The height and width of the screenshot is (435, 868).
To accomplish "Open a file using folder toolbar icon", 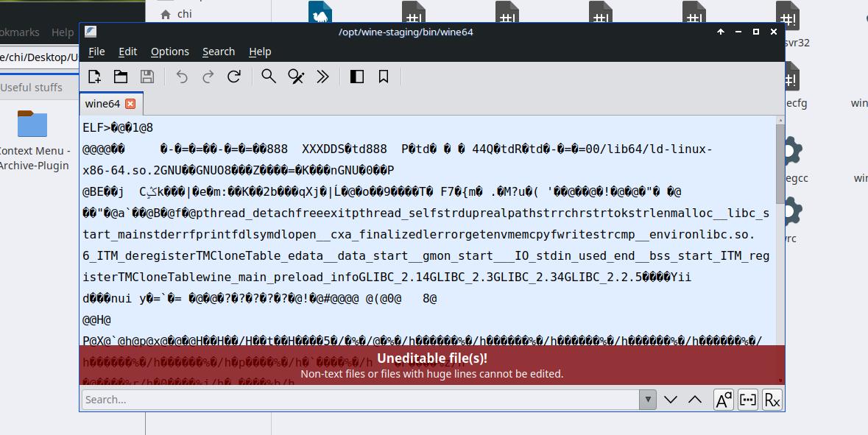I will point(121,77).
